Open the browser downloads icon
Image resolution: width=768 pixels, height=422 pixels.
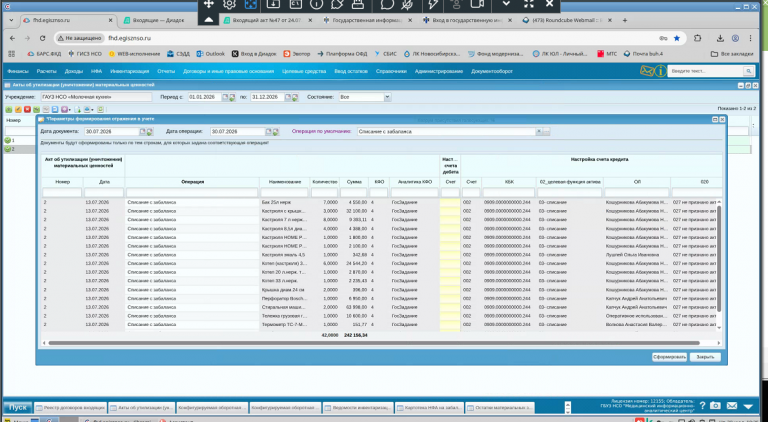point(720,38)
